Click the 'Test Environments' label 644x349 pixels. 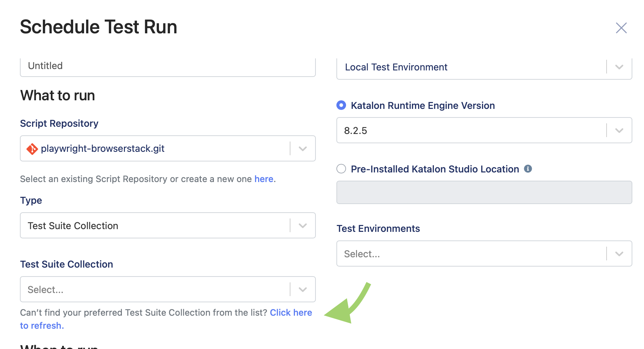click(x=378, y=228)
